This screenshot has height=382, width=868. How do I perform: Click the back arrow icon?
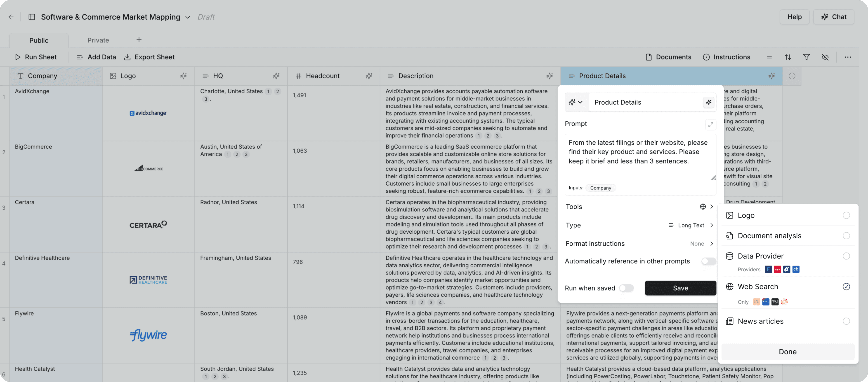(11, 17)
